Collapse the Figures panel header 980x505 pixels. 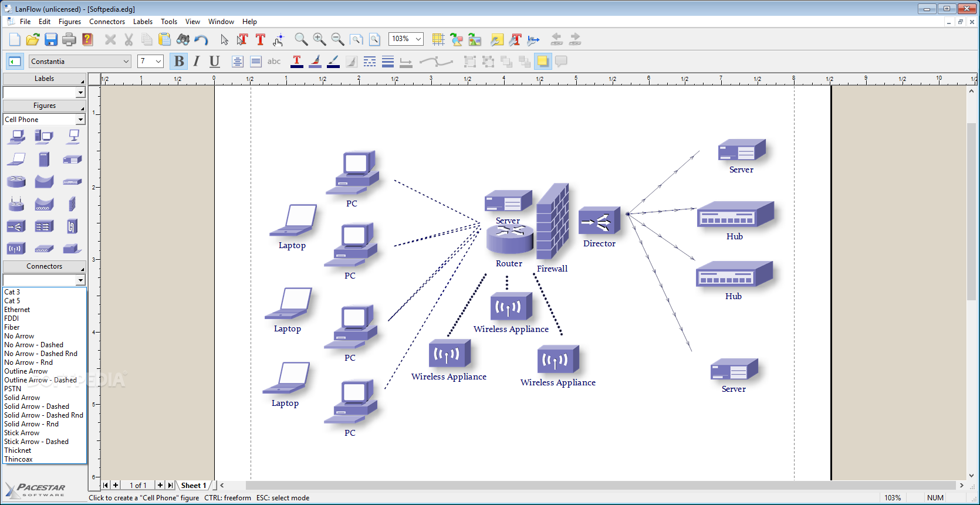pyautogui.click(x=44, y=106)
